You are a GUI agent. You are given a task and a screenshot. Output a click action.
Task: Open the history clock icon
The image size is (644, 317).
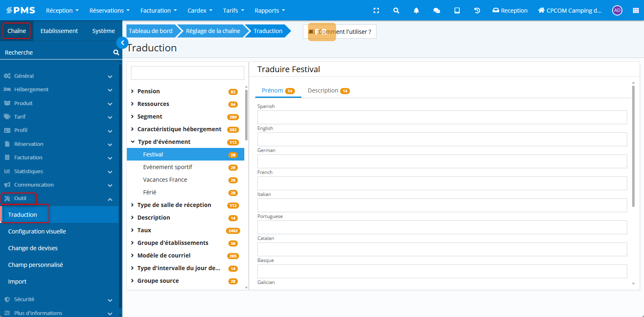477,11
